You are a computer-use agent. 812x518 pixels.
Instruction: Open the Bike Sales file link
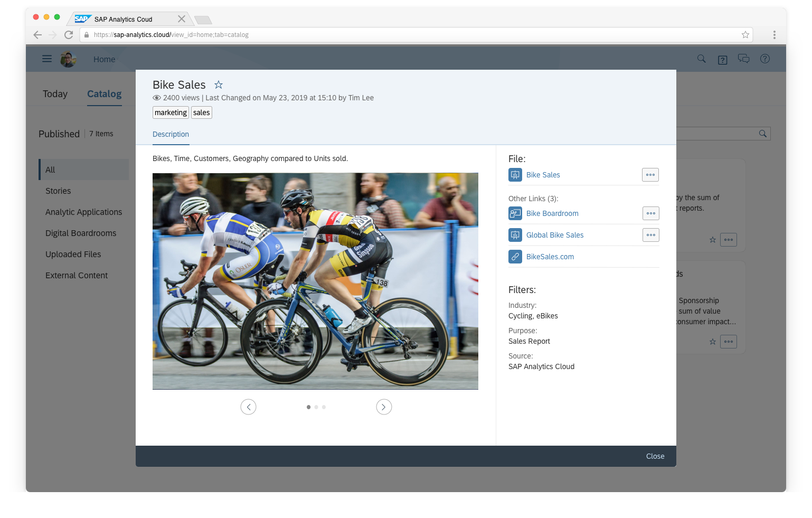point(543,175)
